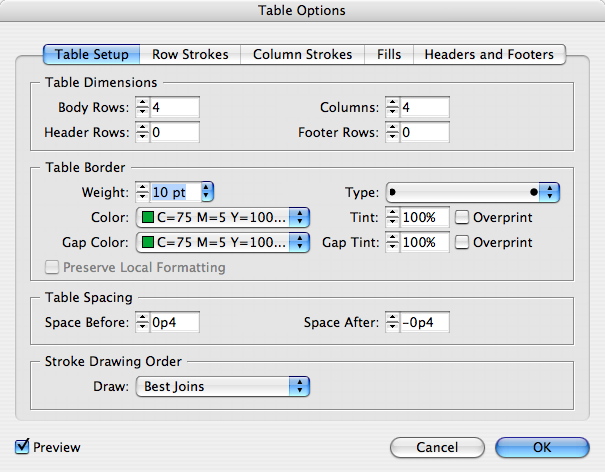
Task: Adjust the Space Before stepper arrows
Action: [x=142, y=322]
